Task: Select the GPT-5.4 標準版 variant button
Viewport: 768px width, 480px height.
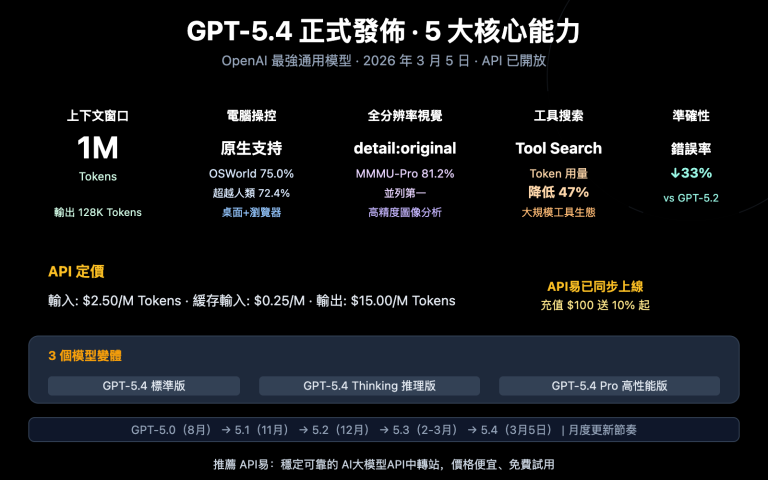Action: 144,385
